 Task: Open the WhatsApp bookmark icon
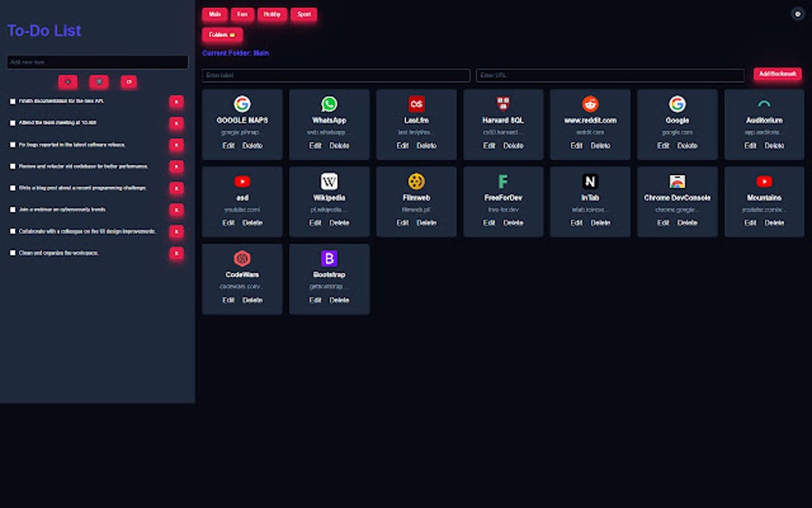tap(329, 104)
